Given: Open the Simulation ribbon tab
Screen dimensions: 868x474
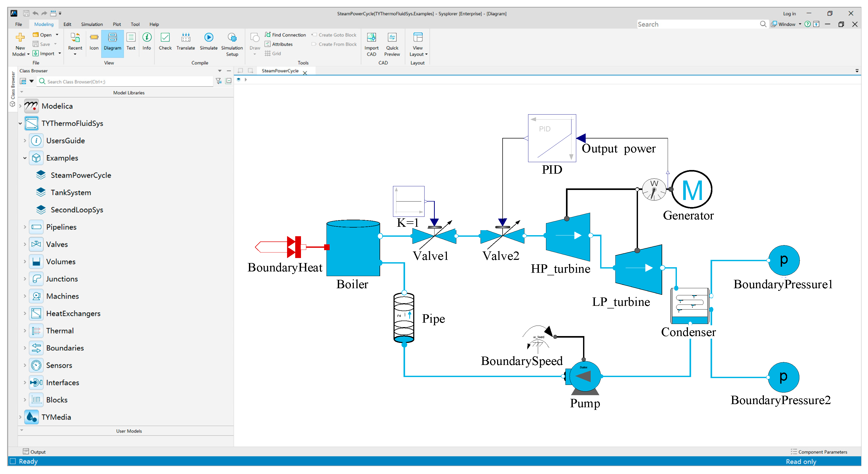Looking at the screenshot, I should click(x=92, y=24).
